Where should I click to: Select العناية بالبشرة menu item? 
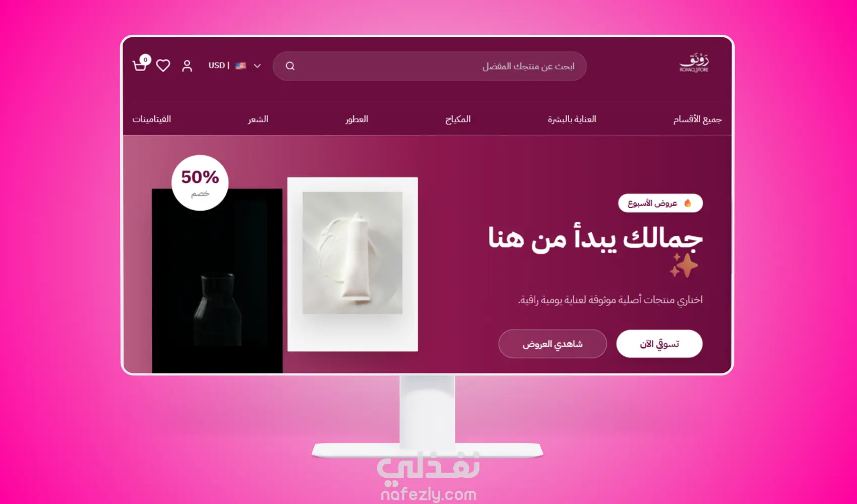coord(572,119)
